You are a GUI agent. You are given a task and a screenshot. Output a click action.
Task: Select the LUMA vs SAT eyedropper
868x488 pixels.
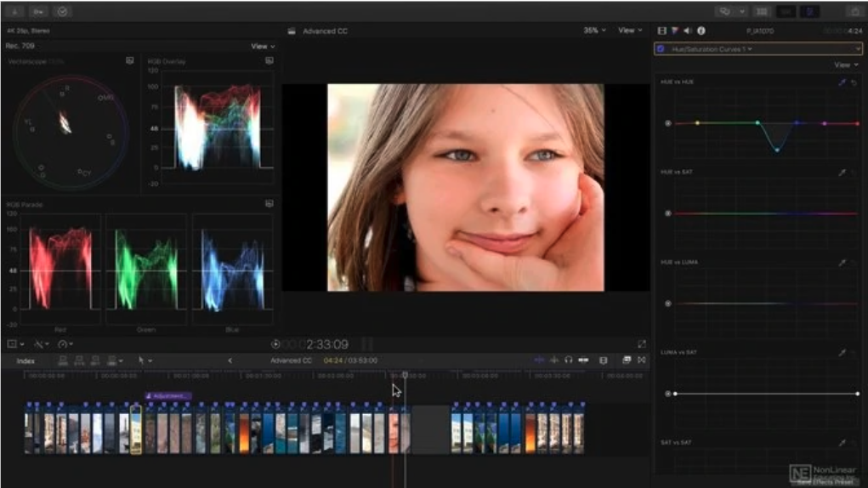[x=842, y=353]
